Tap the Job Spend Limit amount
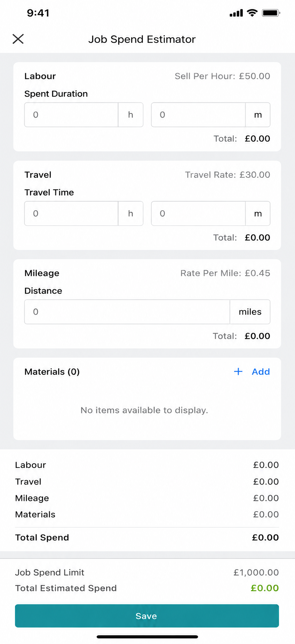Viewport: 295px width, 644px height. [x=256, y=572]
